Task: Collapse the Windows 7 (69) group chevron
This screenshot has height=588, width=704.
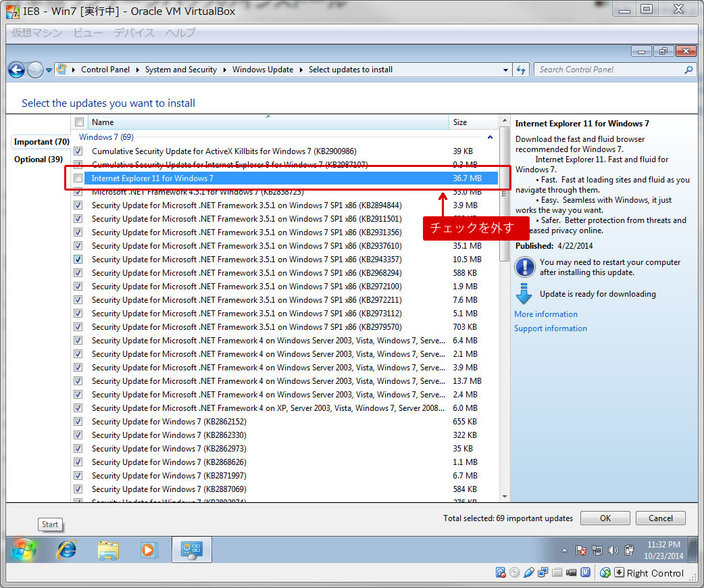Action: click(490, 137)
